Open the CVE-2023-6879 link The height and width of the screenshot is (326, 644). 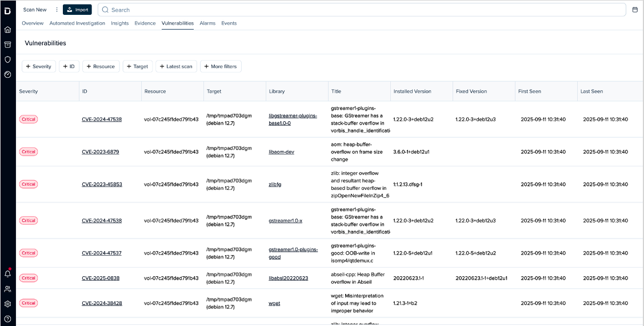tap(100, 152)
